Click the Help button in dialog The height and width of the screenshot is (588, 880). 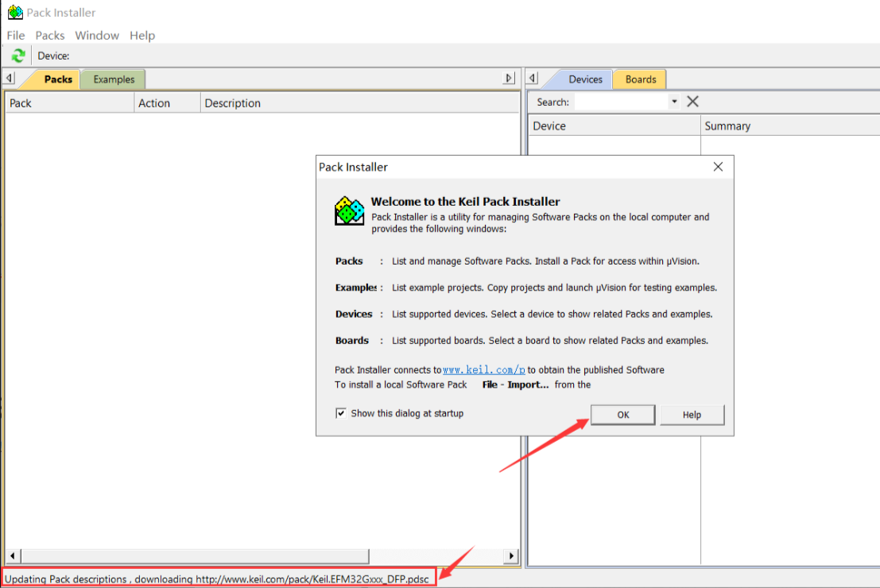click(692, 415)
